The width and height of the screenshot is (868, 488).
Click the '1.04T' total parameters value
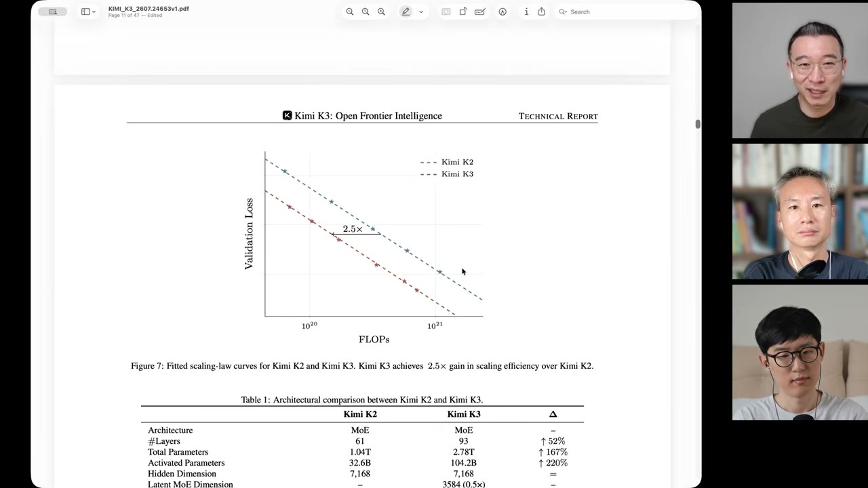[x=360, y=452]
